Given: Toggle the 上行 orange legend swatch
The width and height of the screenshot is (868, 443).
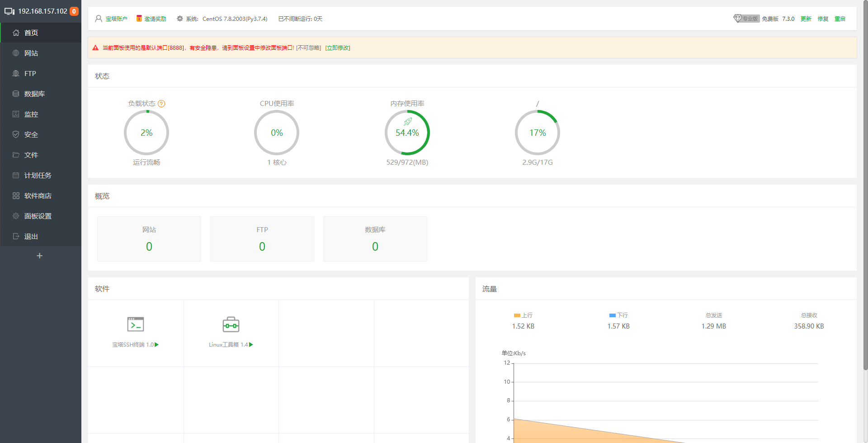Looking at the screenshot, I should click(x=517, y=315).
